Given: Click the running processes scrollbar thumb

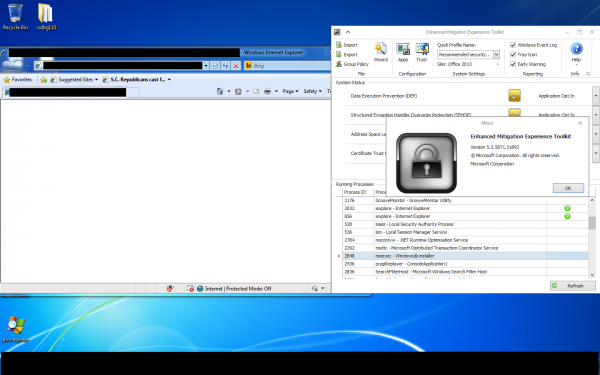Looking at the screenshot, I should [592, 223].
